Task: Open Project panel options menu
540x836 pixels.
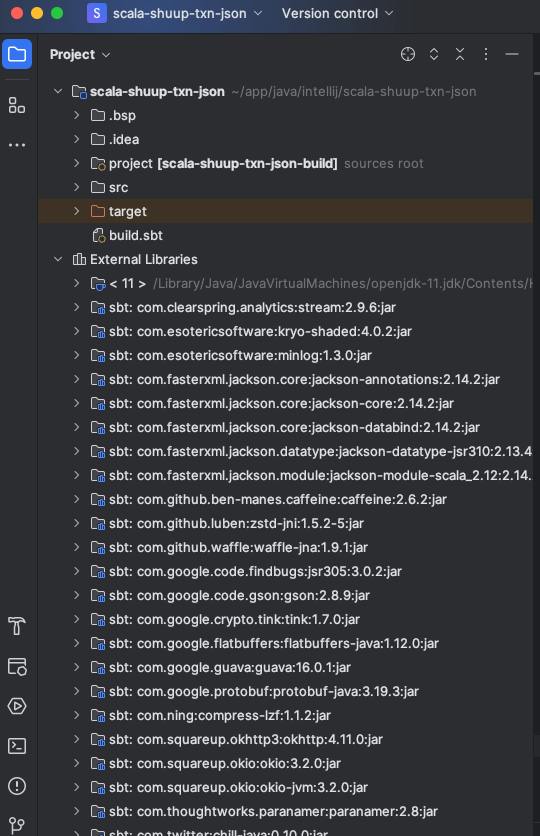Action: 486,54
